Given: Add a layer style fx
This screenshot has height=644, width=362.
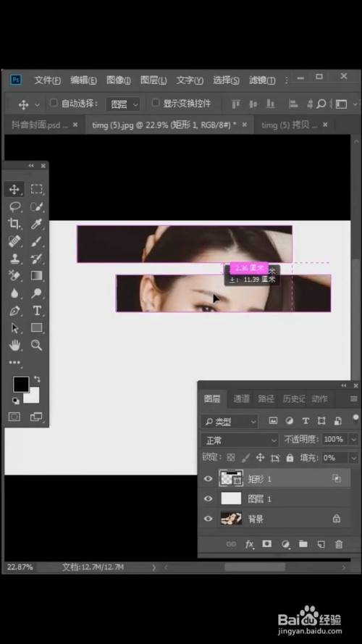Looking at the screenshot, I should [250, 544].
